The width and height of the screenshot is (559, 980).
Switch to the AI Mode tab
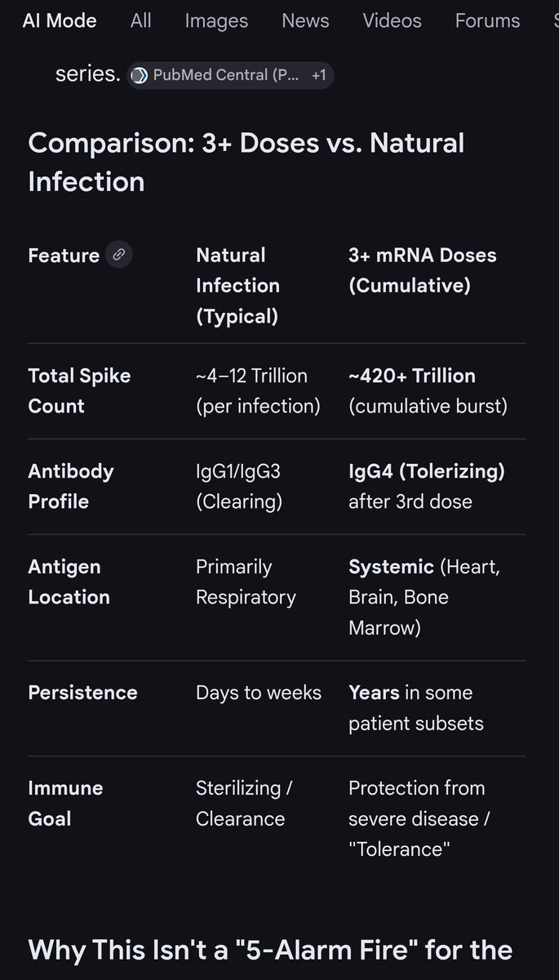[x=60, y=20]
